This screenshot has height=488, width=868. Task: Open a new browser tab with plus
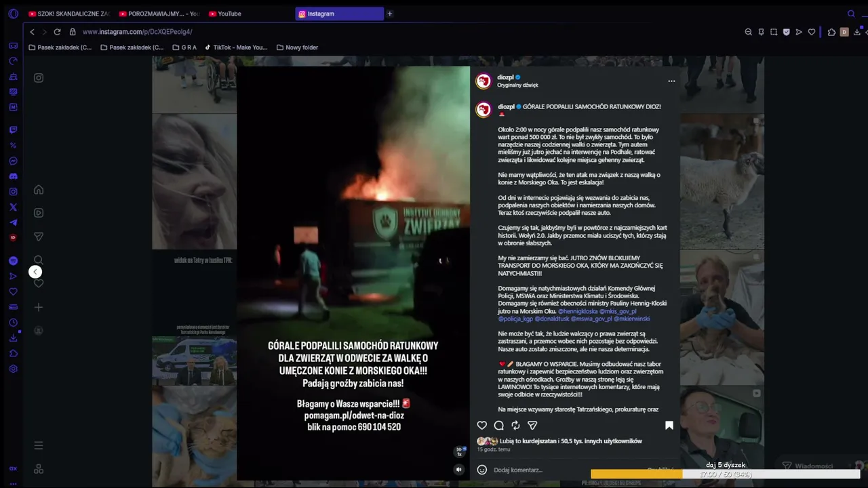390,14
